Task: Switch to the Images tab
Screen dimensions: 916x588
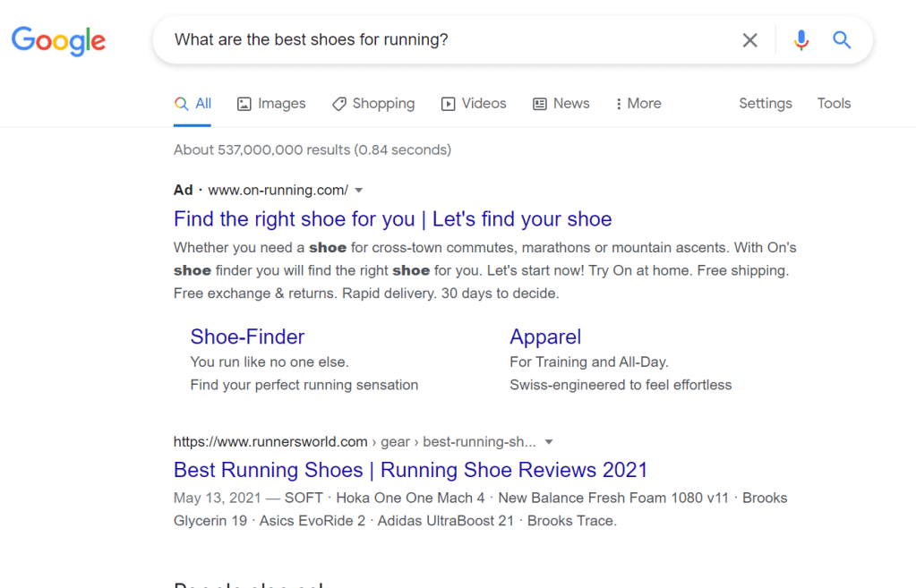Action: tap(271, 104)
